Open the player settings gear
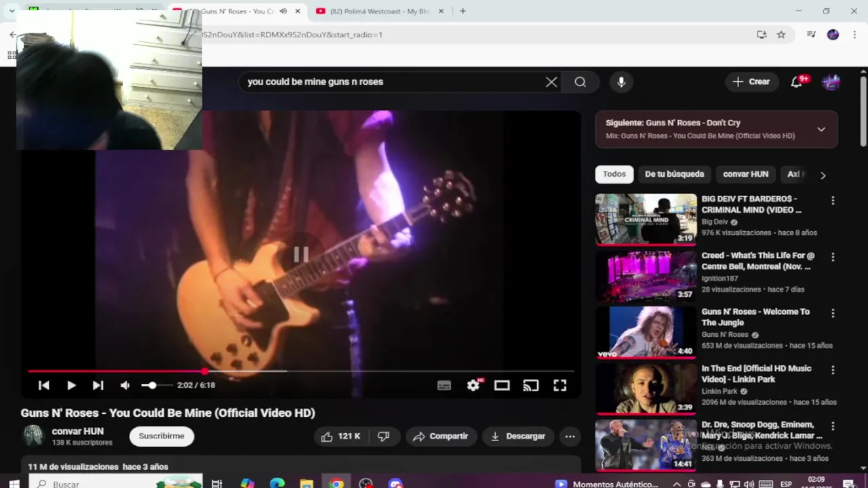Screen dimensions: 868x488 point(473,385)
